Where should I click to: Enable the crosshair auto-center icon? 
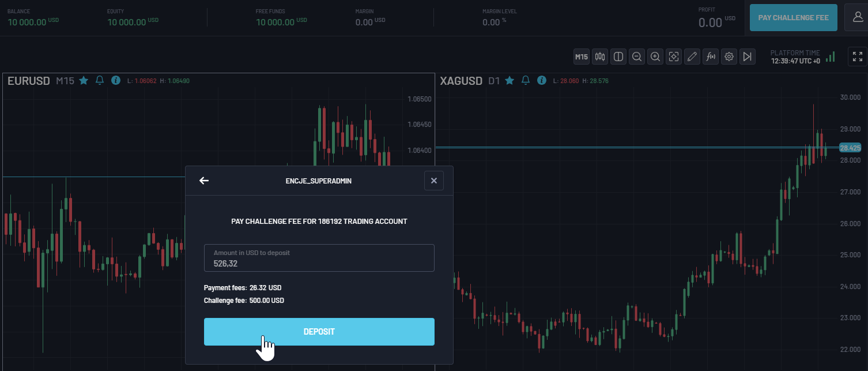(674, 57)
